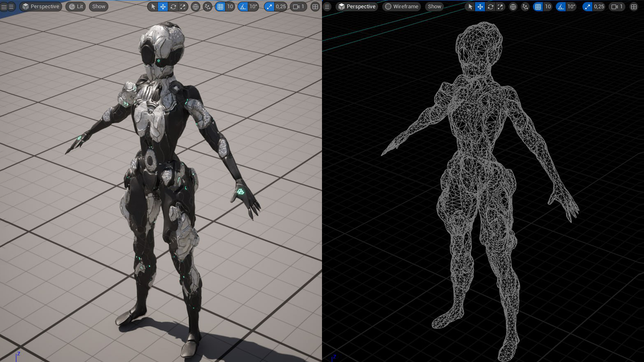Open the Show menu in right viewport
Image resolution: width=644 pixels, height=362 pixels.
pos(434,6)
